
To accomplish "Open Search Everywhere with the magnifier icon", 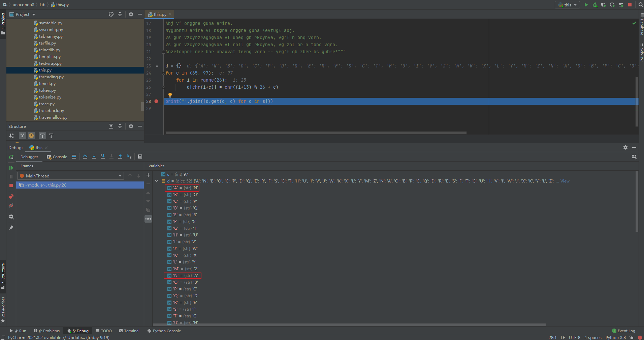I will (x=640, y=5).
